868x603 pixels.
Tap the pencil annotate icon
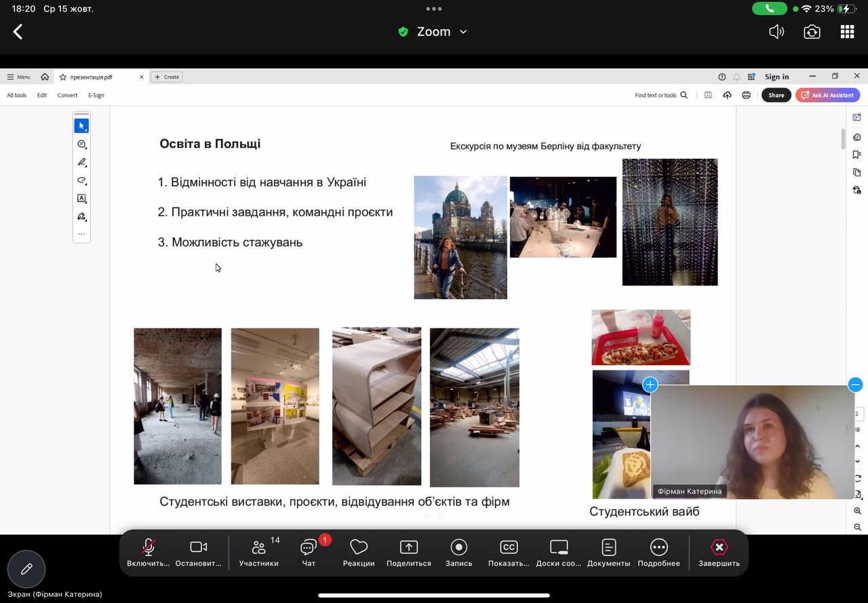[26, 569]
